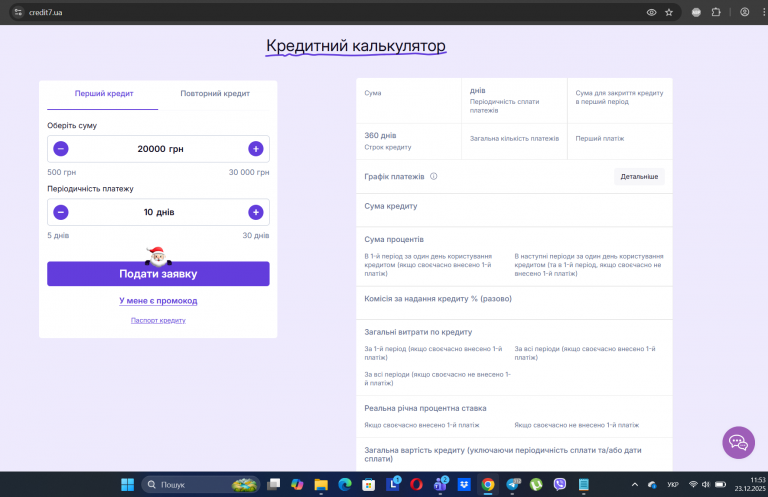Open the Wi-Fi network tray icon
The image size is (768, 497).
point(693,485)
